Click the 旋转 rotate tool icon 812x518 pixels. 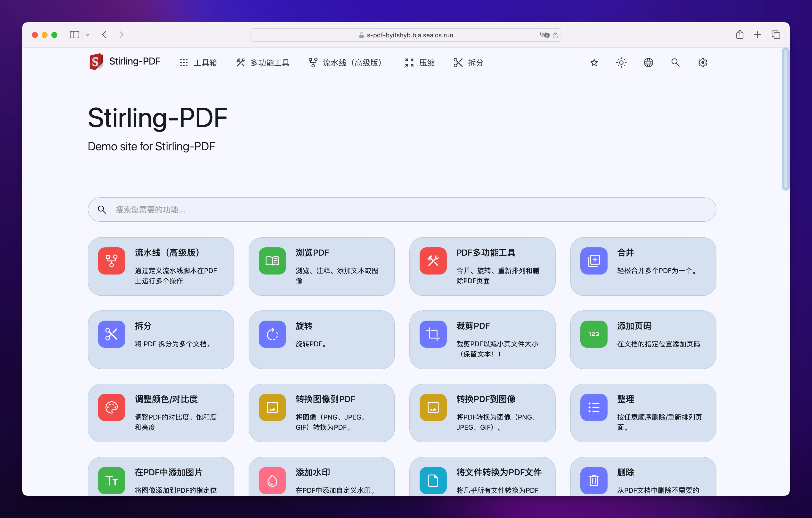pos(272,334)
